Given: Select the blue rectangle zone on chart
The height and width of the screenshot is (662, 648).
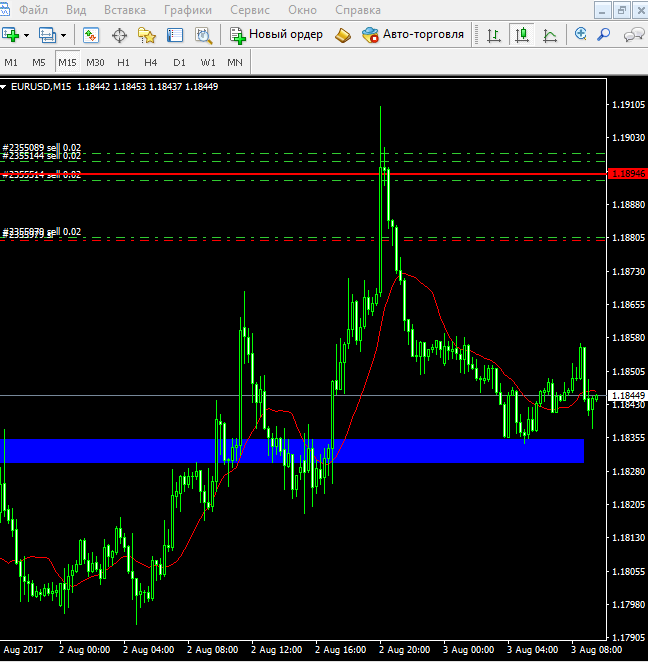Looking at the screenshot, I should tap(292, 451).
